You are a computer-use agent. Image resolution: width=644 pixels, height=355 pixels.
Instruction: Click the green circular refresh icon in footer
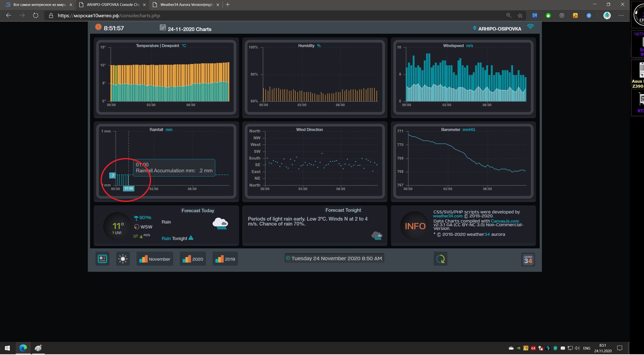(440, 259)
